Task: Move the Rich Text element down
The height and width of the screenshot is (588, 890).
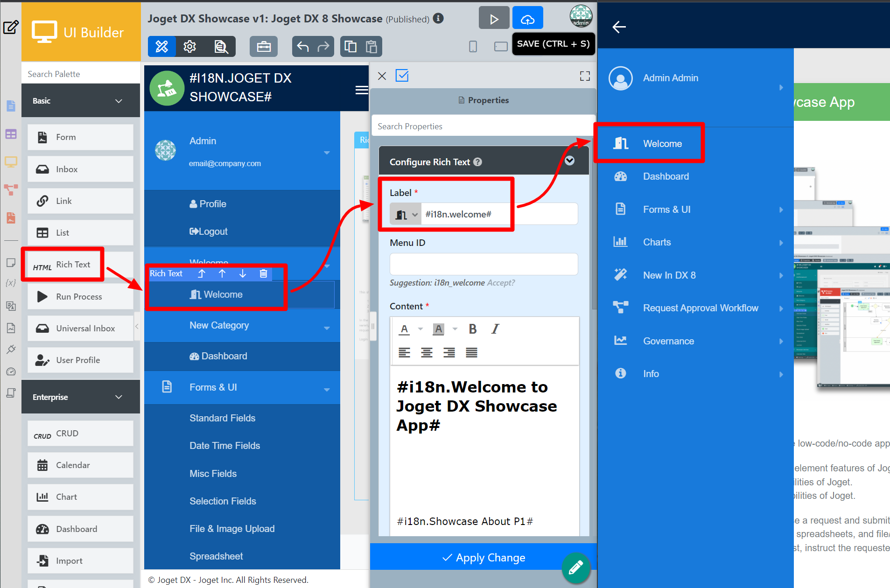Action: point(243,273)
